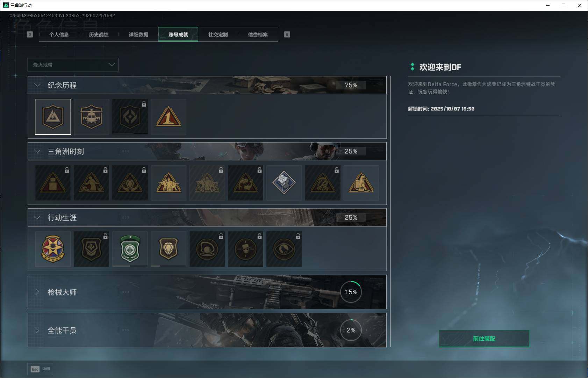Click the 25% progress label of 行动生涯

point(351,217)
